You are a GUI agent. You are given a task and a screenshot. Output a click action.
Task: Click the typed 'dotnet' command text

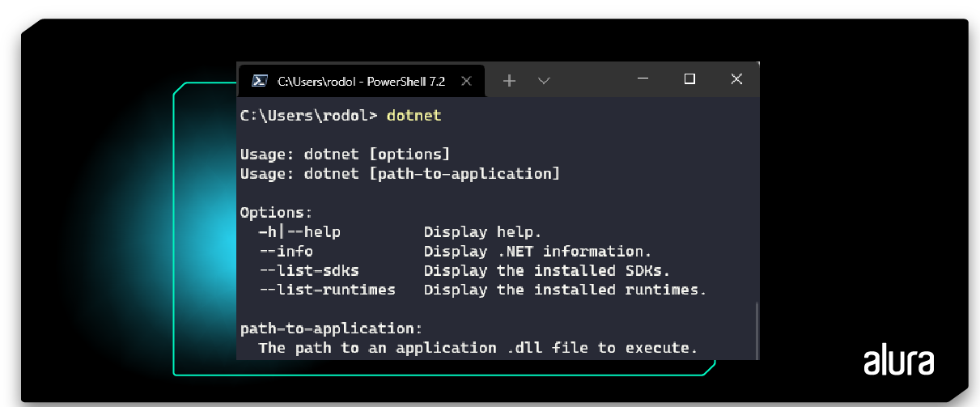[x=414, y=116]
